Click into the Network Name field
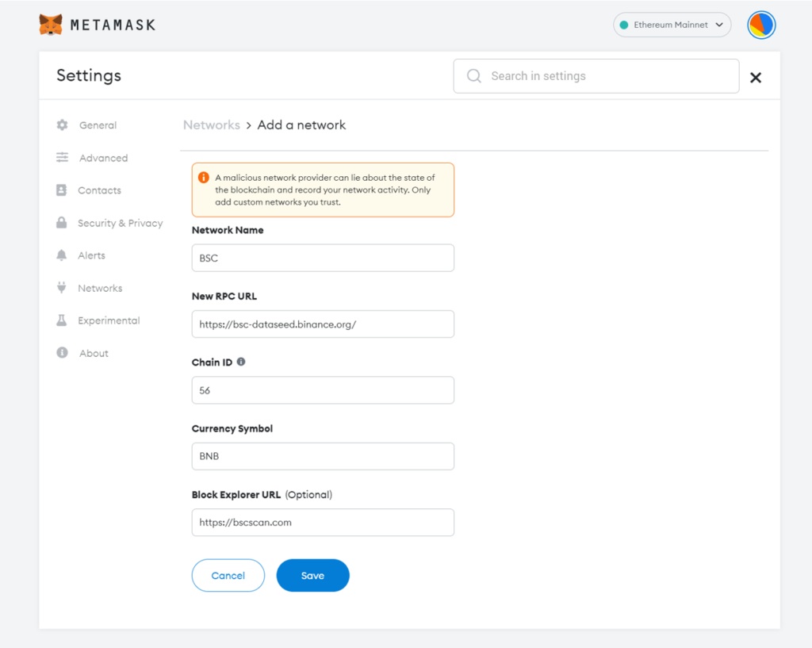The width and height of the screenshot is (812, 648). click(323, 258)
